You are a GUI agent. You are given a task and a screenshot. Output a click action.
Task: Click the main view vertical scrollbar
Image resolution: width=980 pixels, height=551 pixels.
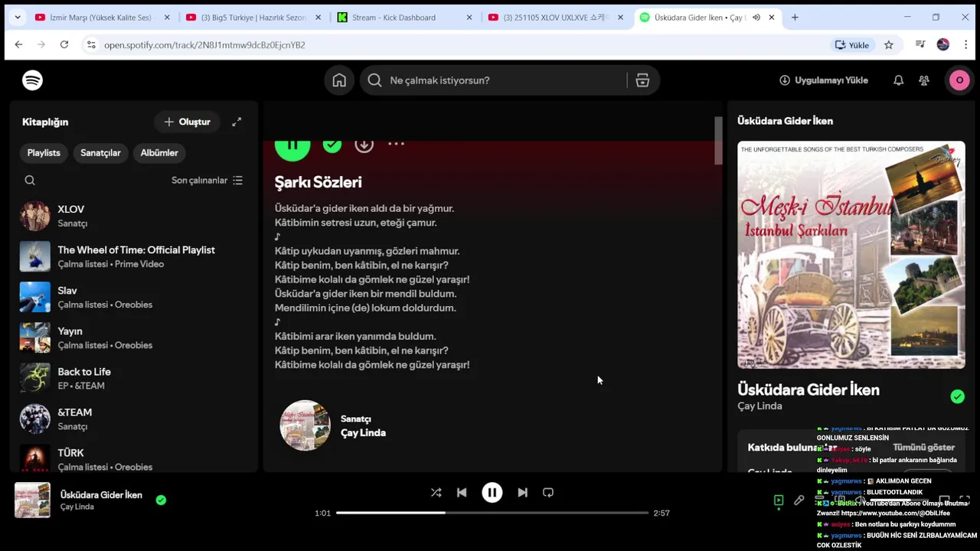(718, 141)
